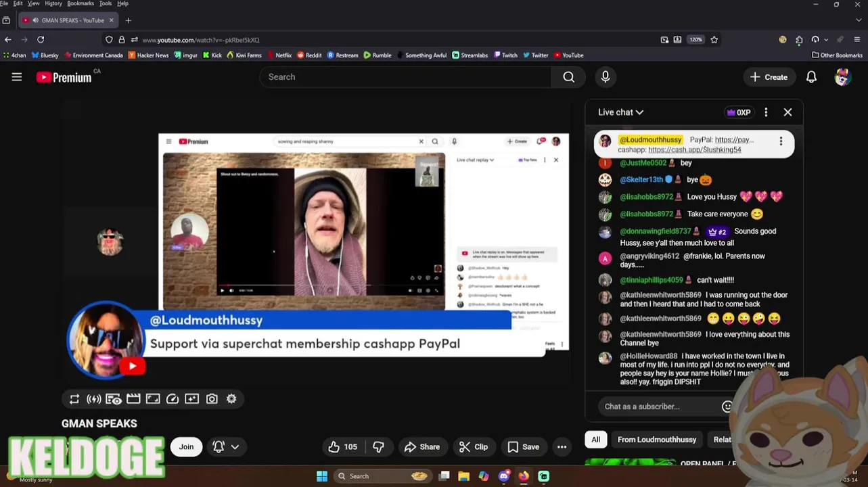Open pinned message options menu
The image size is (868, 487).
coord(781,141)
